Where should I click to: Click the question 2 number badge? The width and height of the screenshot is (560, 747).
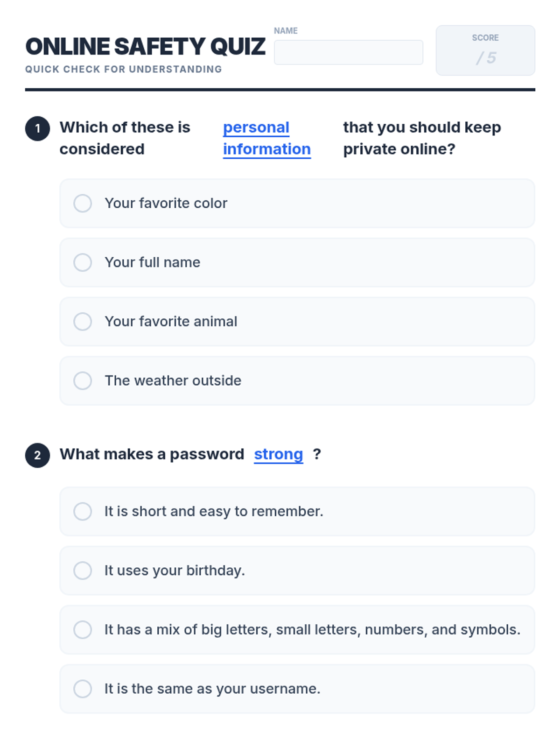tap(37, 455)
